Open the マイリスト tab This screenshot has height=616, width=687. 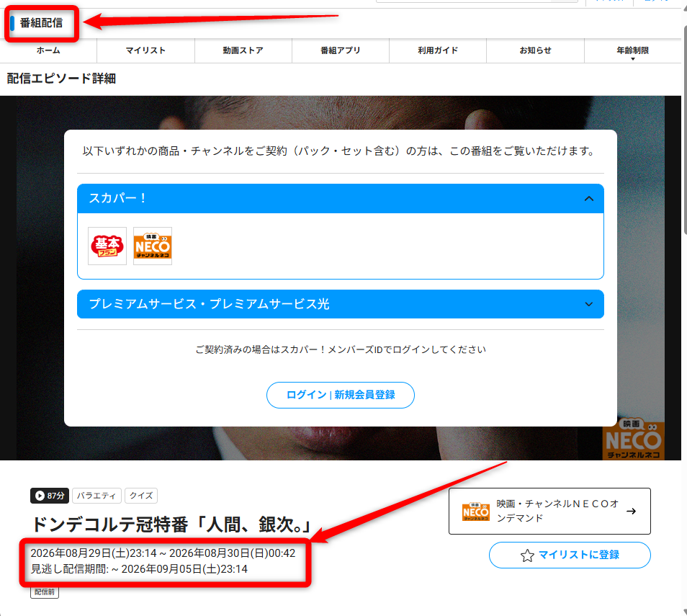(x=145, y=51)
